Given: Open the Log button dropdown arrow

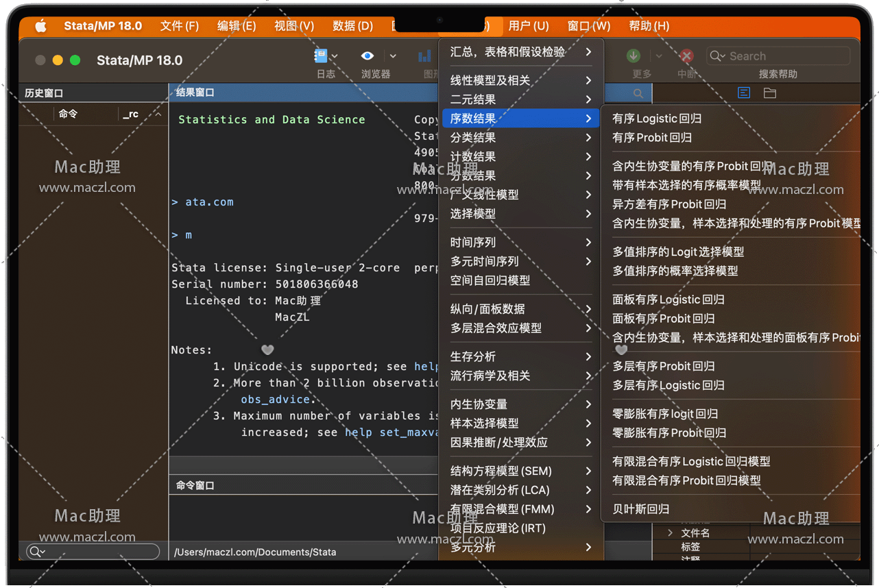Looking at the screenshot, I should [x=335, y=56].
